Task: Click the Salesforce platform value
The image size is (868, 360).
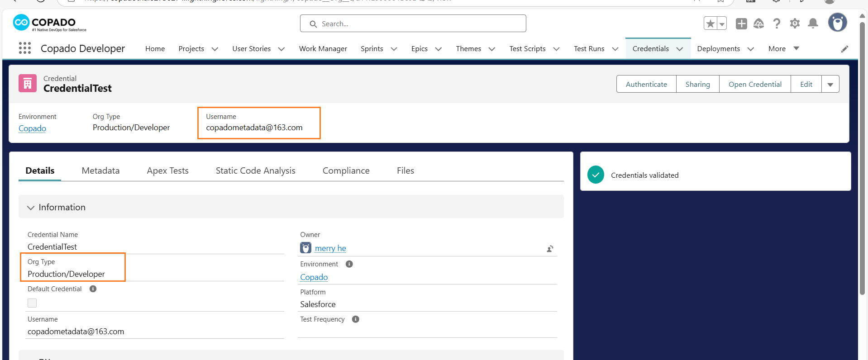Action: click(318, 304)
